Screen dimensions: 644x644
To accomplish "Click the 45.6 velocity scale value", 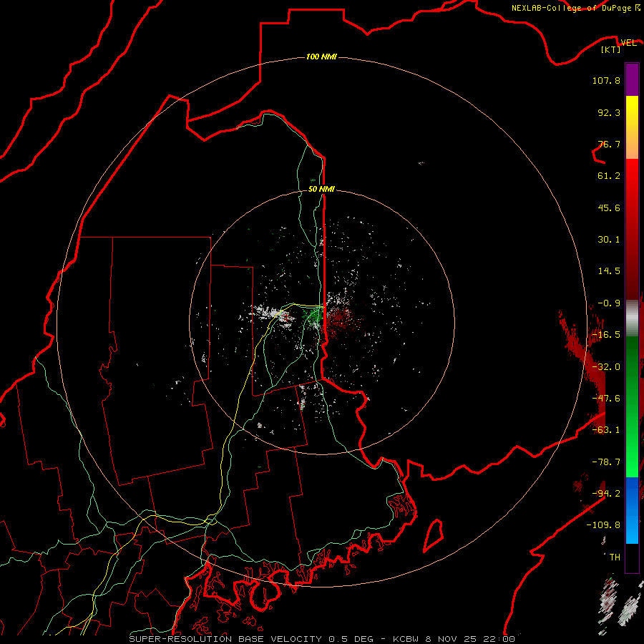I will tap(609, 208).
